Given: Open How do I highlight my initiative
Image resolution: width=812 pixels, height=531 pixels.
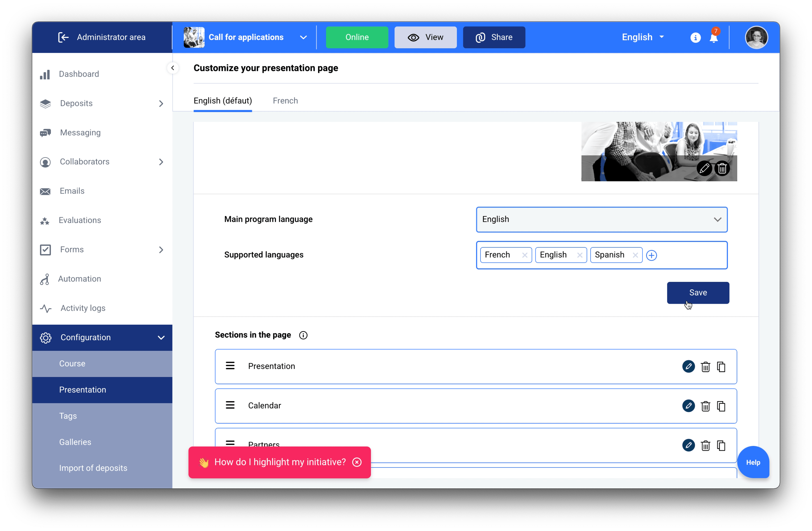Looking at the screenshot, I should point(280,462).
